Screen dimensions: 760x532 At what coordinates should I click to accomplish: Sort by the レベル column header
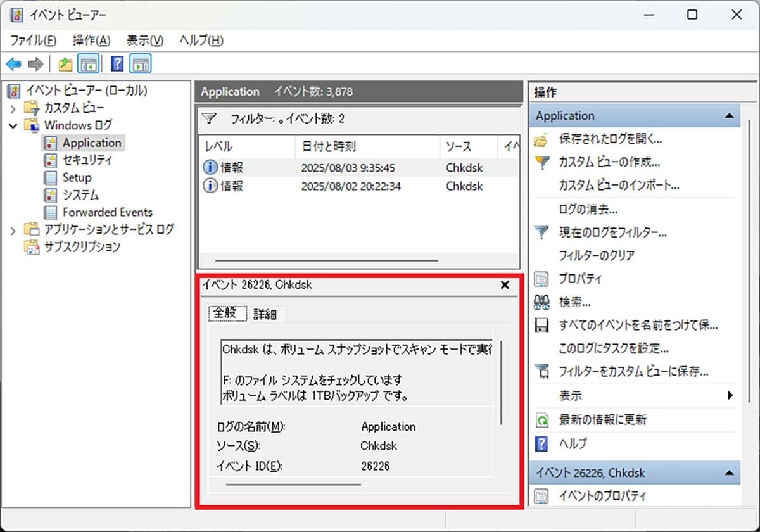tap(248, 146)
